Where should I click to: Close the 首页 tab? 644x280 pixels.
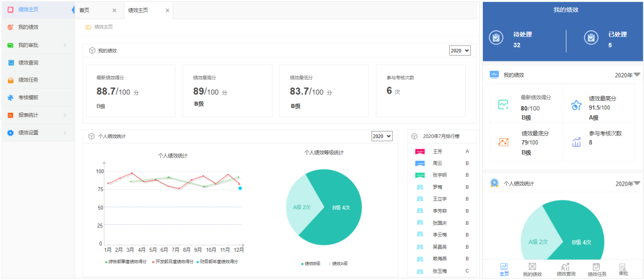pyautogui.click(x=114, y=10)
